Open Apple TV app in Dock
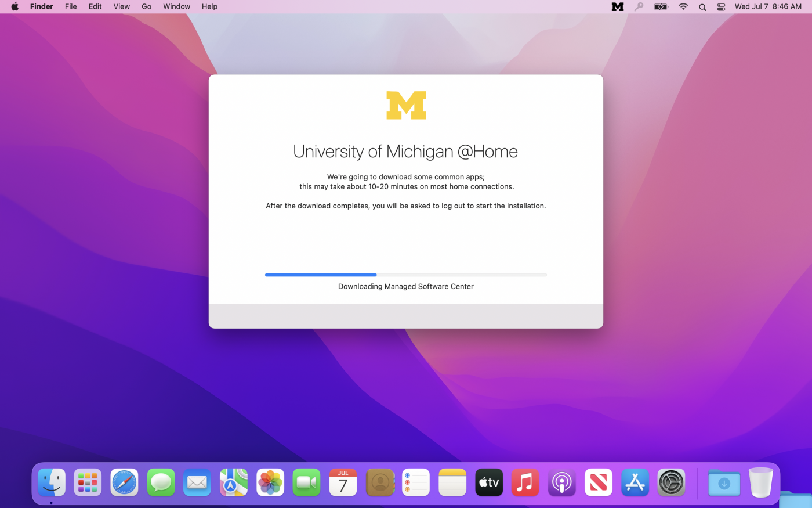812x508 pixels. click(489, 482)
